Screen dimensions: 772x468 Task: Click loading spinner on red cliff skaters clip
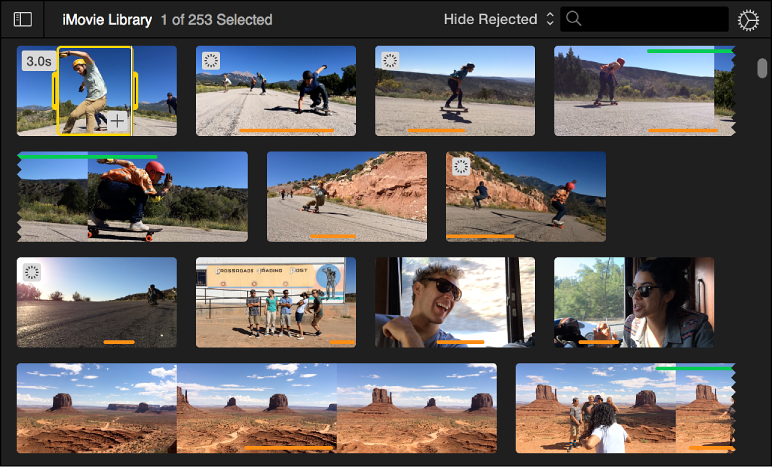point(461,166)
